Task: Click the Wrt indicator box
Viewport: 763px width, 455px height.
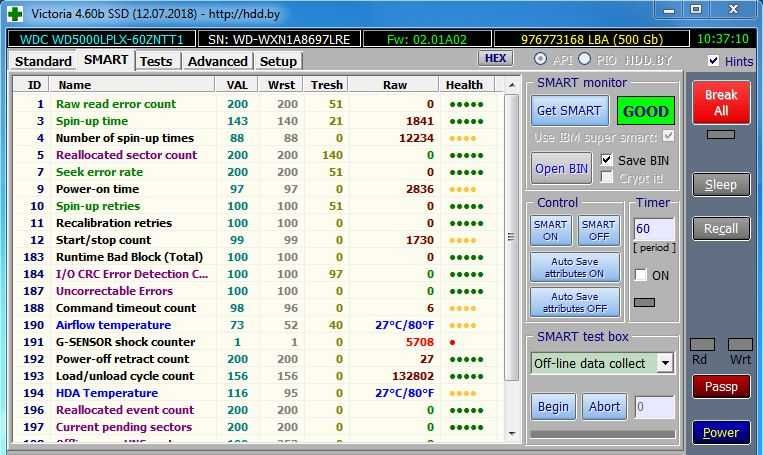Action: 740,345
